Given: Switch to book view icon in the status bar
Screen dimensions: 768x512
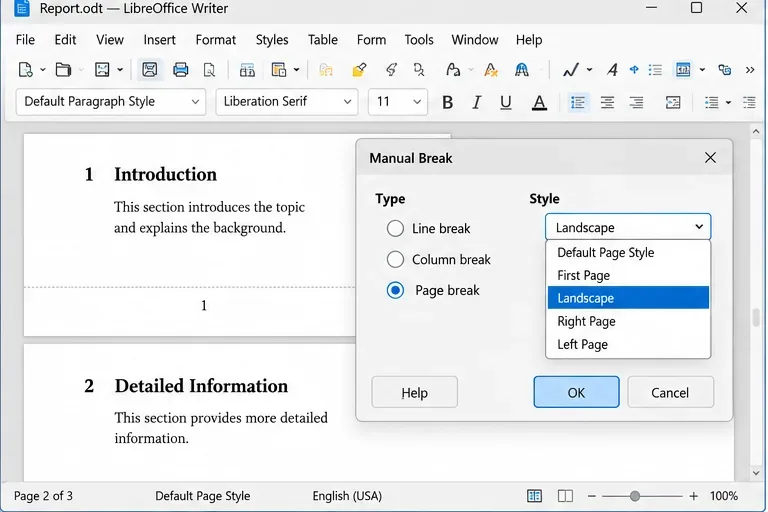Looking at the screenshot, I should [534, 496].
